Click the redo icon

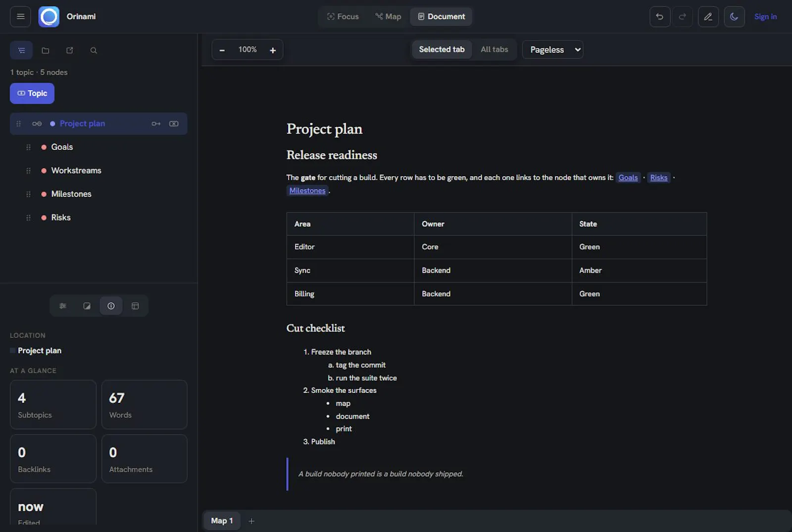click(x=683, y=17)
